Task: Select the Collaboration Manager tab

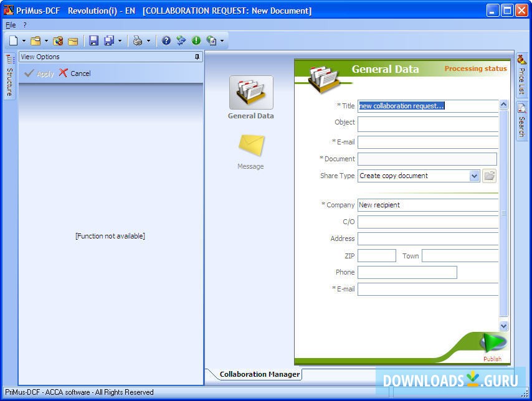Action: pyautogui.click(x=260, y=374)
